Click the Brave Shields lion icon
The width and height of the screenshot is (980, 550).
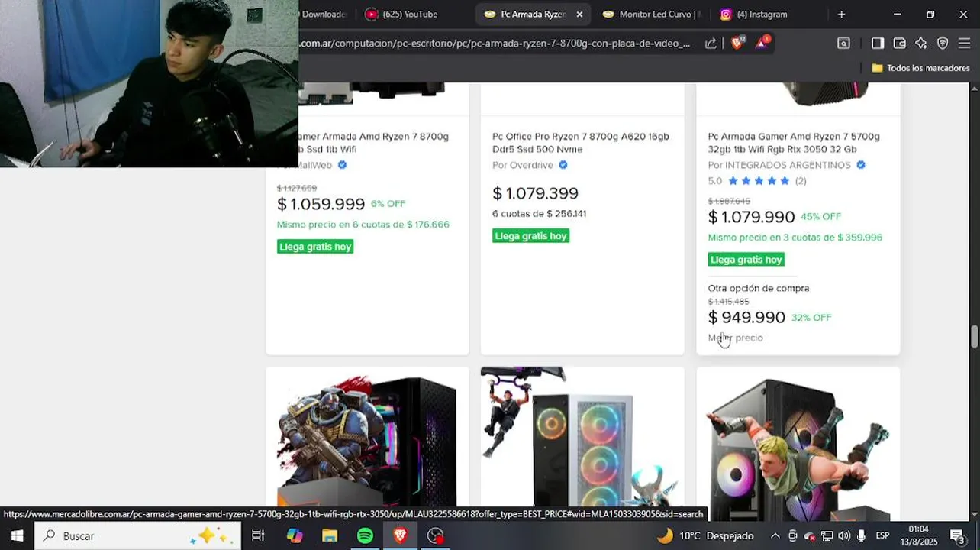click(x=737, y=44)
